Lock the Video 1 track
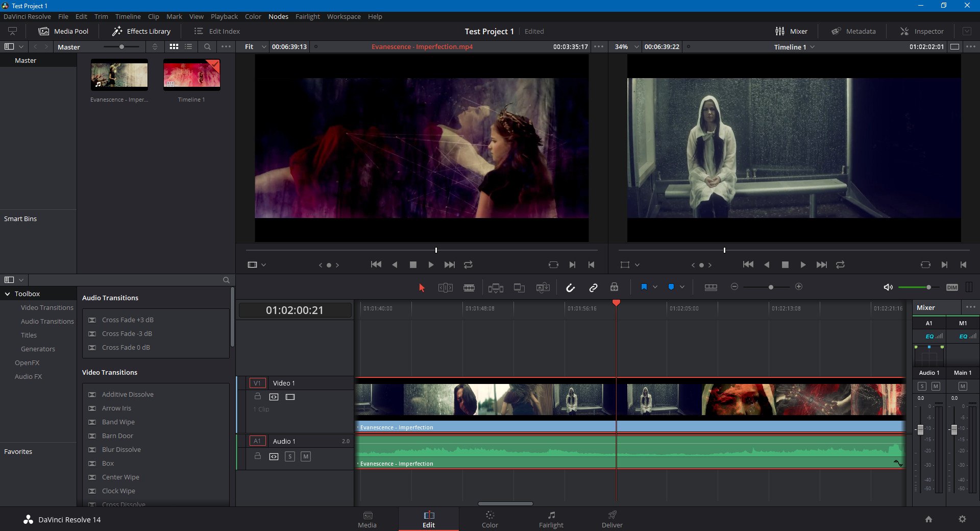The height and width of the screenshot is (531, 980). click(x=258, y=397)
